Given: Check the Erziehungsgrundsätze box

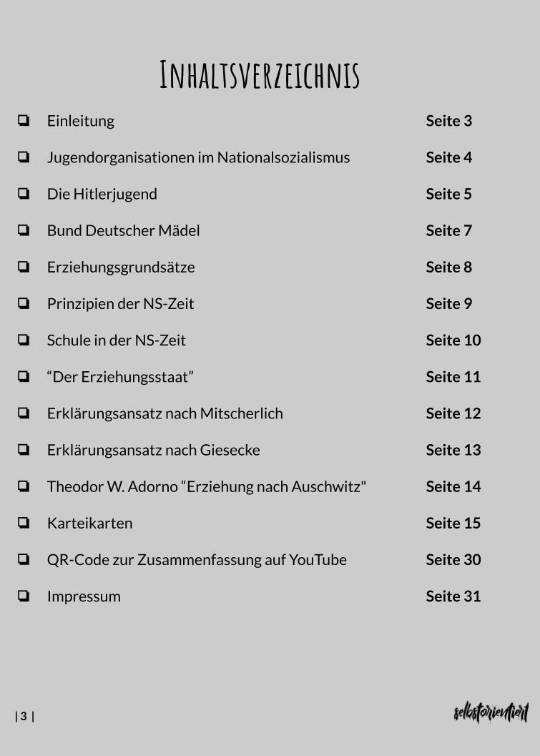Looking at the screenshot, I should tap(24, 267).
